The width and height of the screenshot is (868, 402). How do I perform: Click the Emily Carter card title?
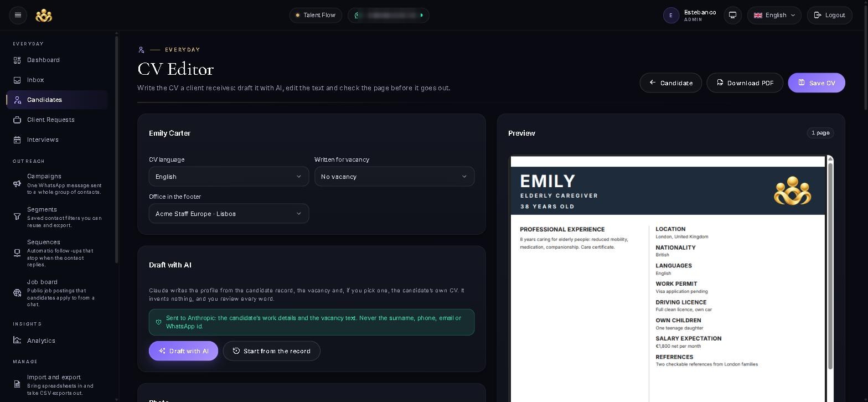pyautogui.click(x=169, y=133)
